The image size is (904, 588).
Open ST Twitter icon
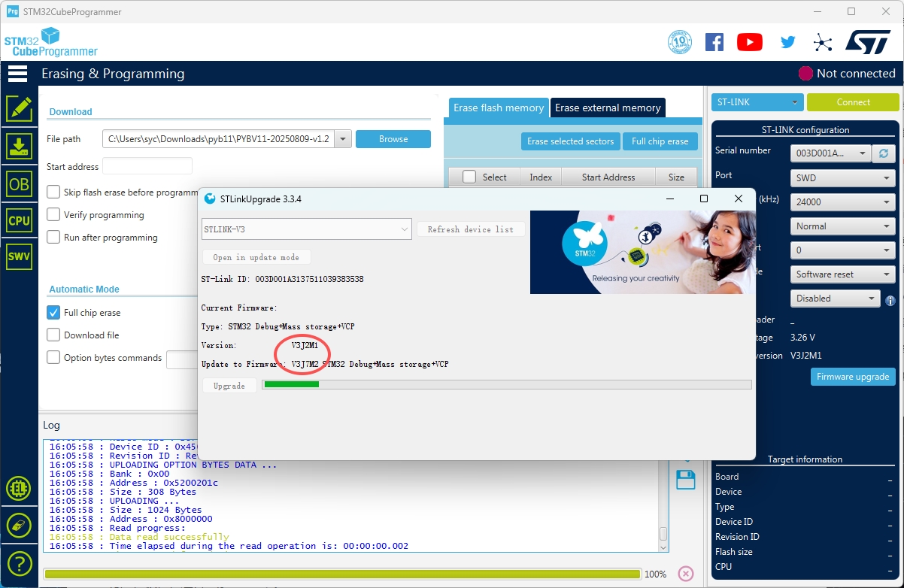787,42
